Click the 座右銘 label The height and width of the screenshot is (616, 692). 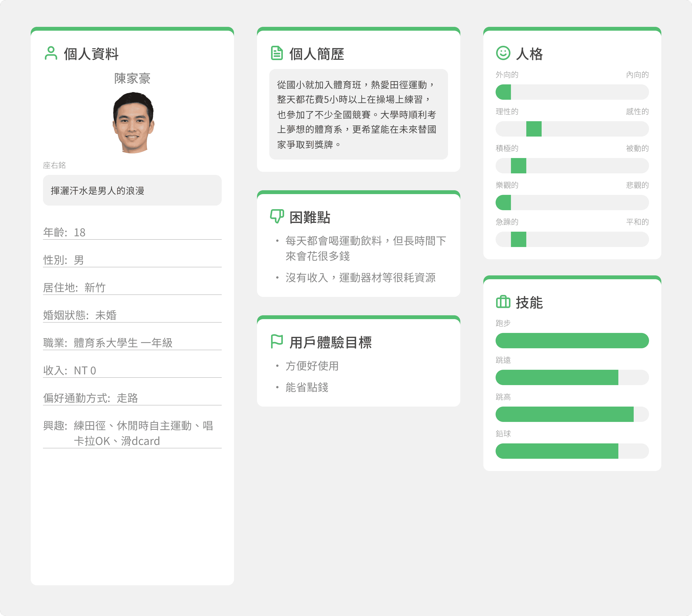click(54, 165)
